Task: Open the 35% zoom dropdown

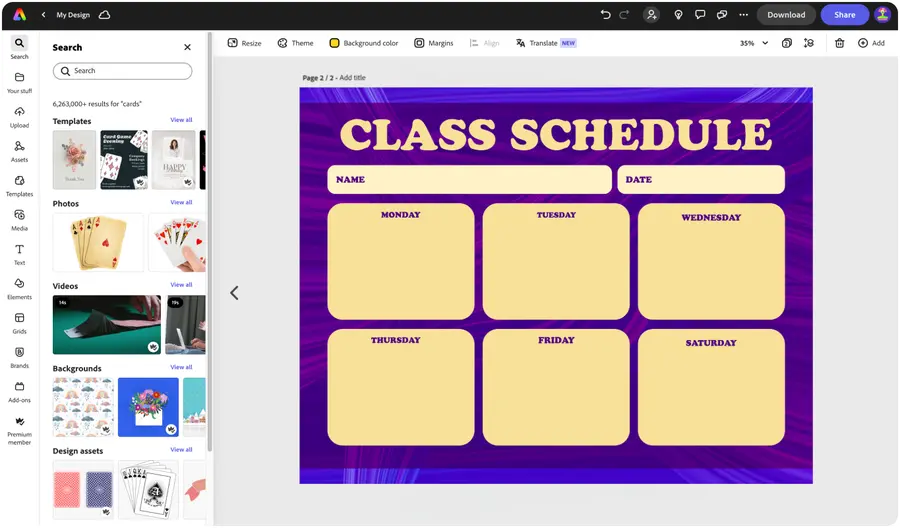Action: pos(754,43)
